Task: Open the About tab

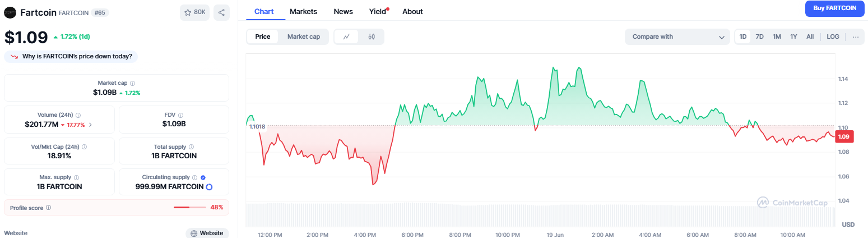Action: point(412,11)
